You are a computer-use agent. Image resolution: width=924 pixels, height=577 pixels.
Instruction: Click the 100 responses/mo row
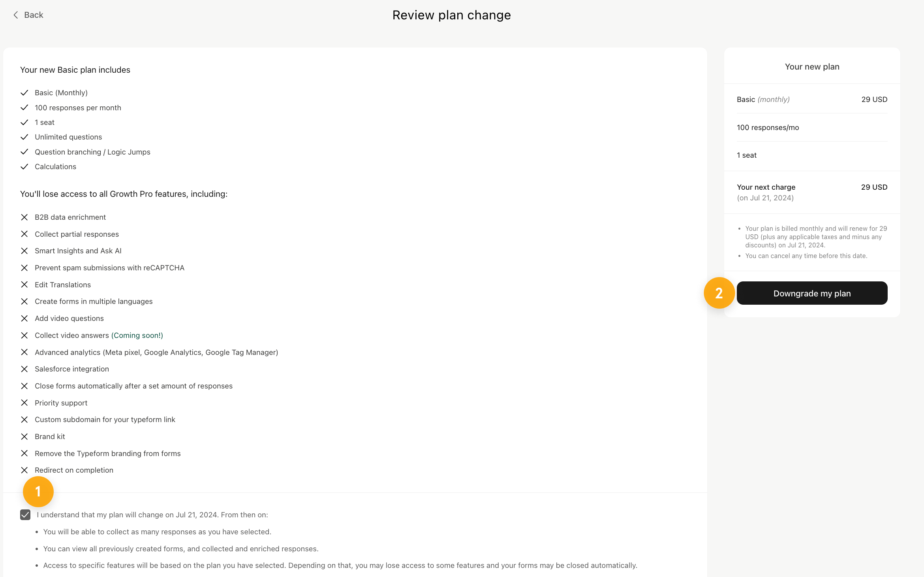(x=812, y=128)
